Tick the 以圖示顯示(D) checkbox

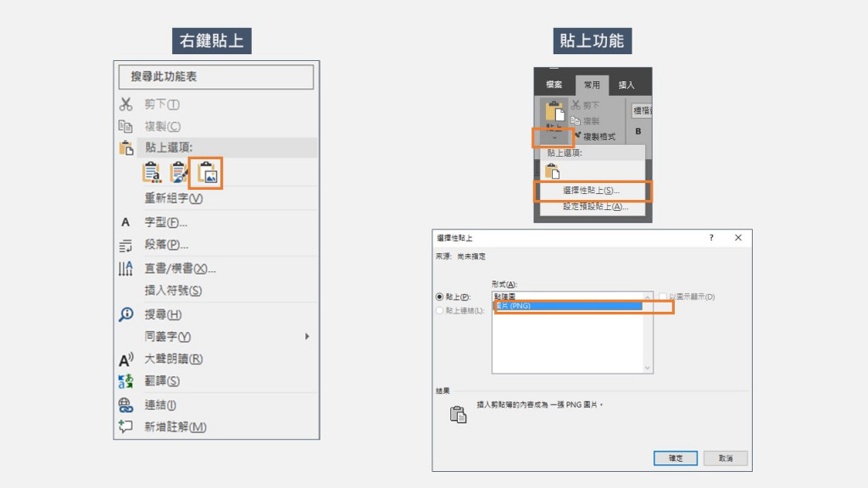click(663, 297)
